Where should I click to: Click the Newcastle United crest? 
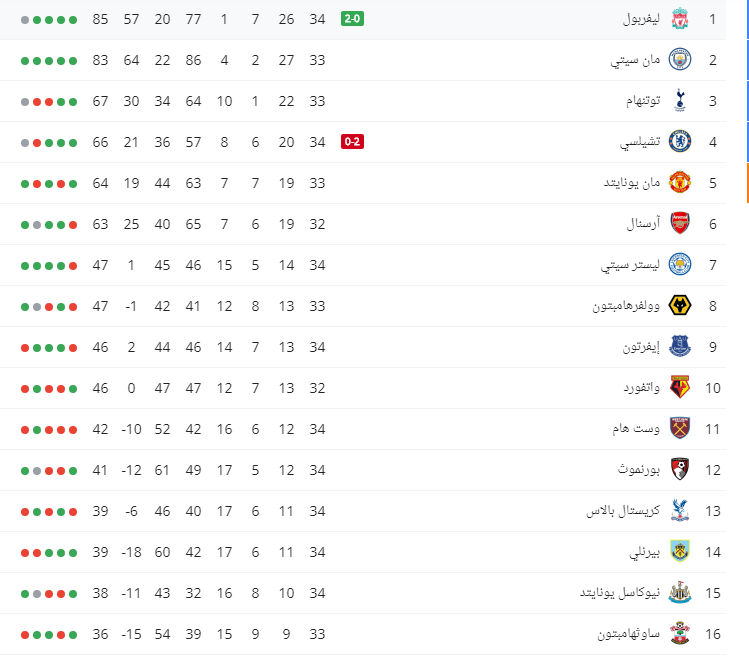point(679,593)
